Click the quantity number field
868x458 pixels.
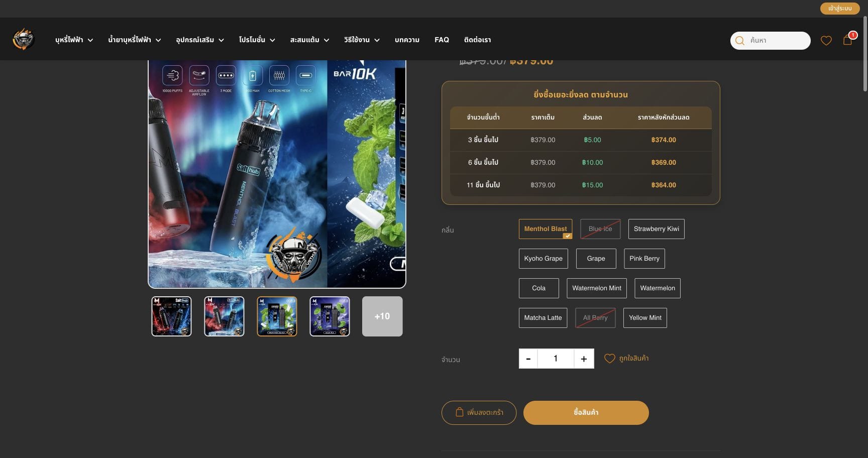556,359
